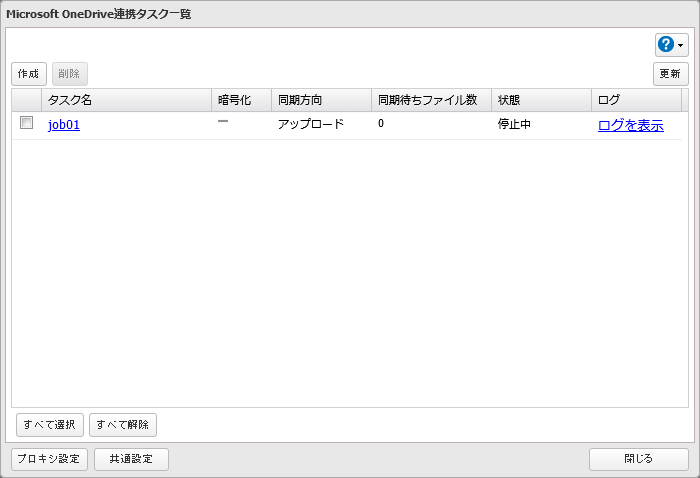The width and height of the screenshot is (700, 478).
Task: Click the 閉じる button to close
Action: [638, 459]
